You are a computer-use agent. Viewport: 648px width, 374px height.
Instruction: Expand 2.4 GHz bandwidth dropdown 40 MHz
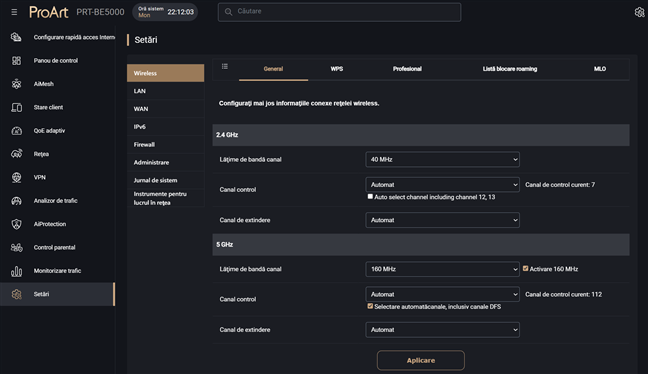[442, 160]
